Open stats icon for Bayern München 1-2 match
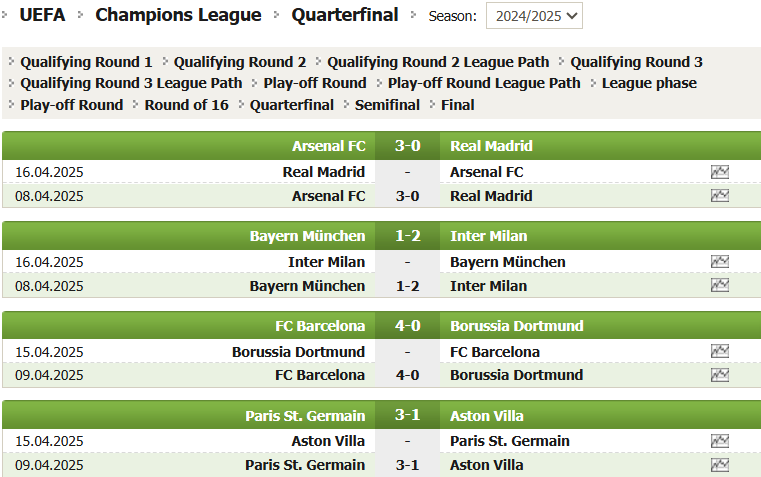The height and width of the screenshot is (477, 761). pos(720,285)
